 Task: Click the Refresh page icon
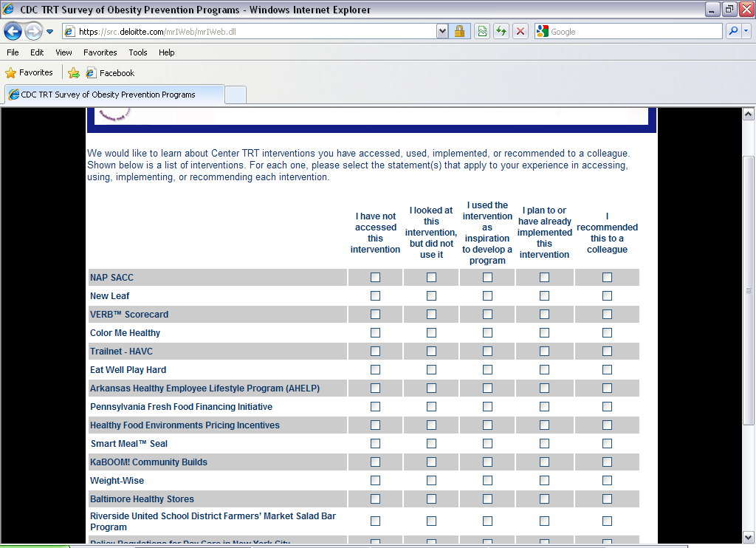(501, 32)
